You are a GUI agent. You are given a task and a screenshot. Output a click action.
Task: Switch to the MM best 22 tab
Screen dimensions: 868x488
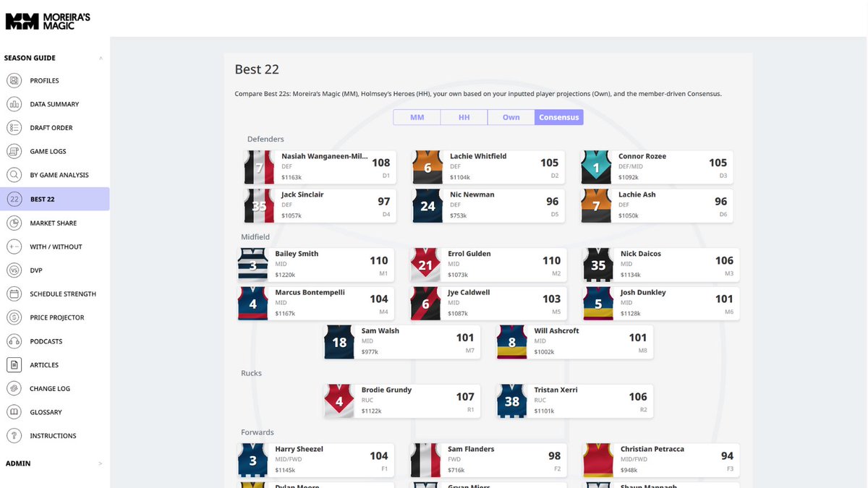(x=417, y=117)
